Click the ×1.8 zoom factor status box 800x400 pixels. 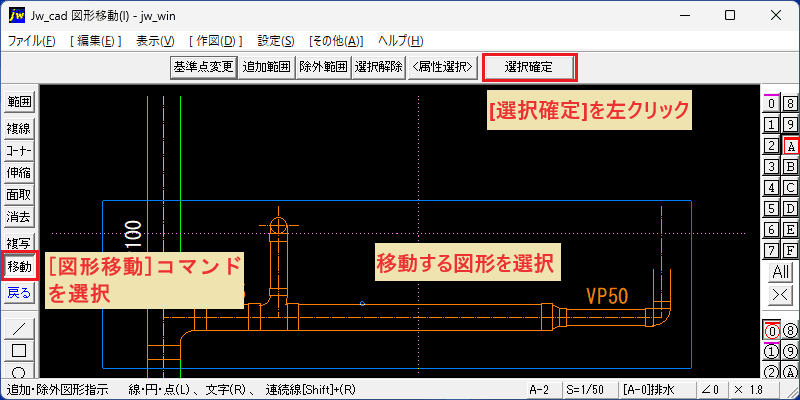[756, 390]
